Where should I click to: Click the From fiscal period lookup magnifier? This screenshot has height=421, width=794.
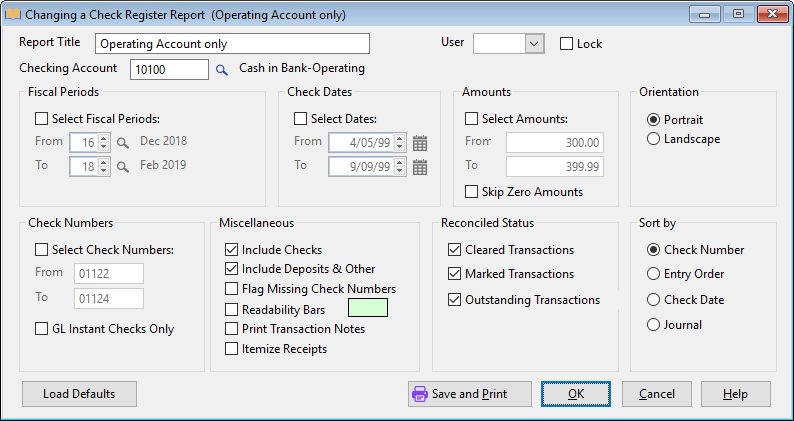click(123, 142)
